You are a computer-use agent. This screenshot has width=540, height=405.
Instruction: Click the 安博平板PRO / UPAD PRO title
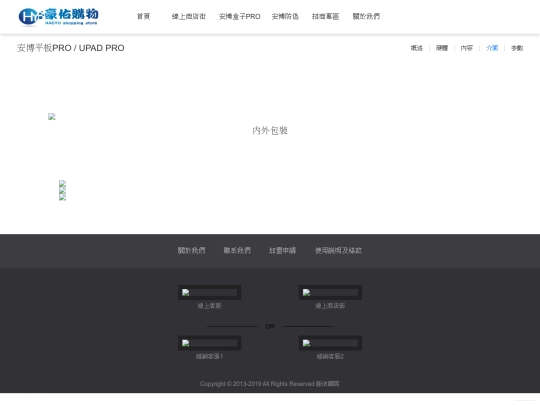(71, 48)
